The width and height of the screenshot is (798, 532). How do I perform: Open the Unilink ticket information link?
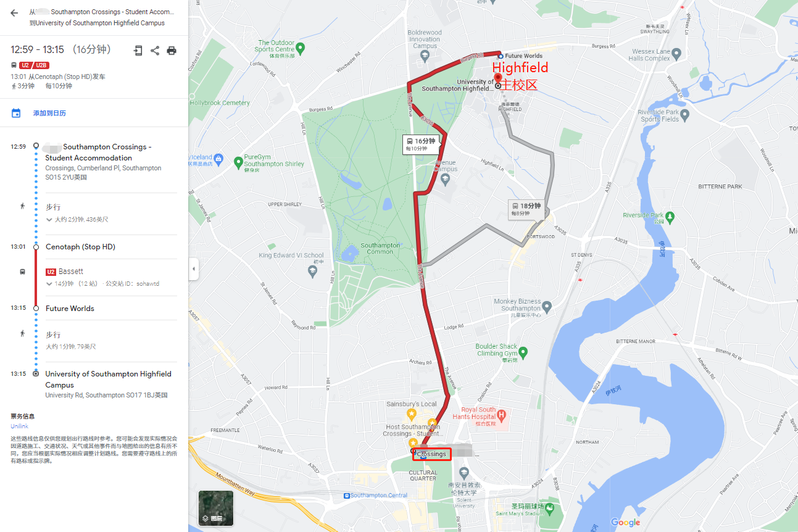click(19, 426)
